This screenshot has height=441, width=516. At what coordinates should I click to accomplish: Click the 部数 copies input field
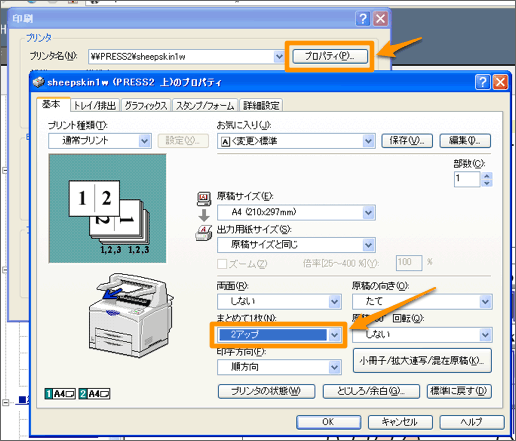[x=467, y=179]
